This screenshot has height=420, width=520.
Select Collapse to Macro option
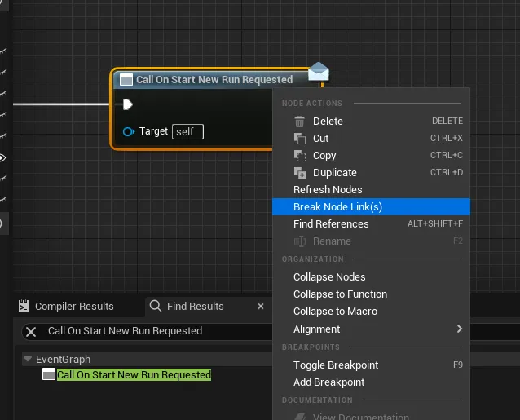click(x=371, y=312)
